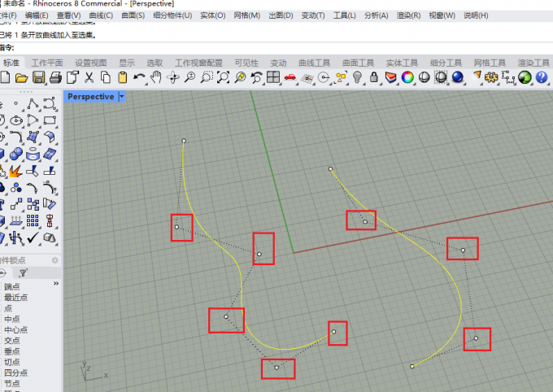Click the Perspective viewport title

coord(90,96)
